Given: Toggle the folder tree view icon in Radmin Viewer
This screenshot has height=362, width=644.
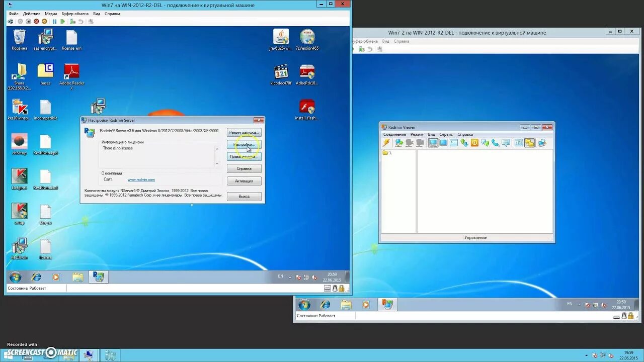Looking at the screenshot, I should pyautogui.click(x=529, y=143).
